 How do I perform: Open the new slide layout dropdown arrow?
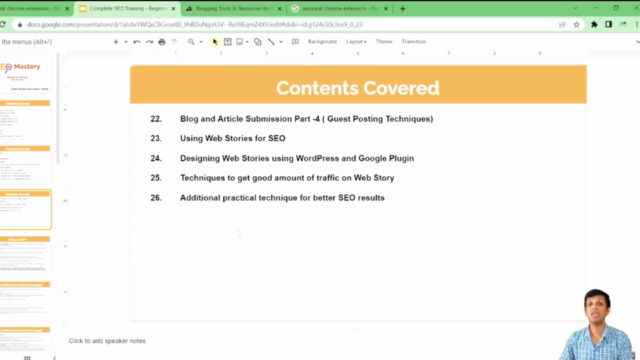tap(126, 42)
